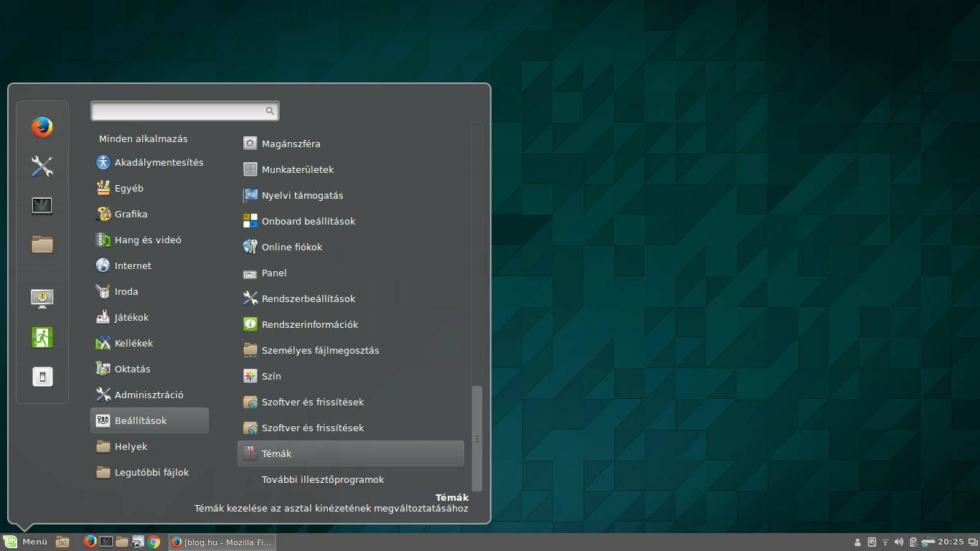Click the show desktop icon beside Menü

(x=62, y=542)
